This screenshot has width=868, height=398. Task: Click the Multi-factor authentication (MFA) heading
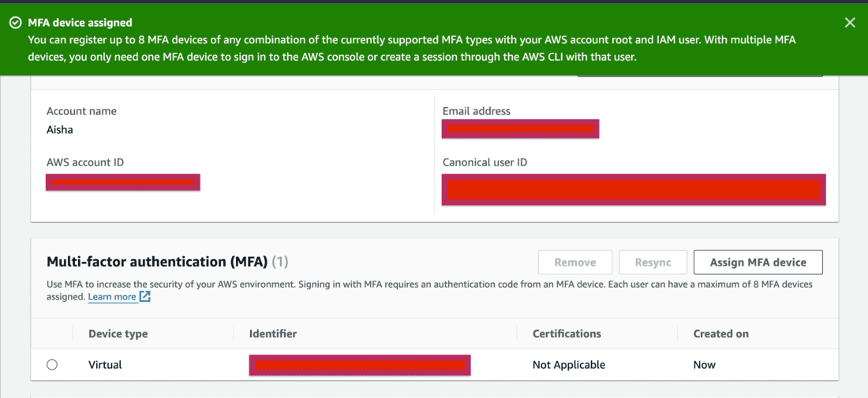[157, 262]
